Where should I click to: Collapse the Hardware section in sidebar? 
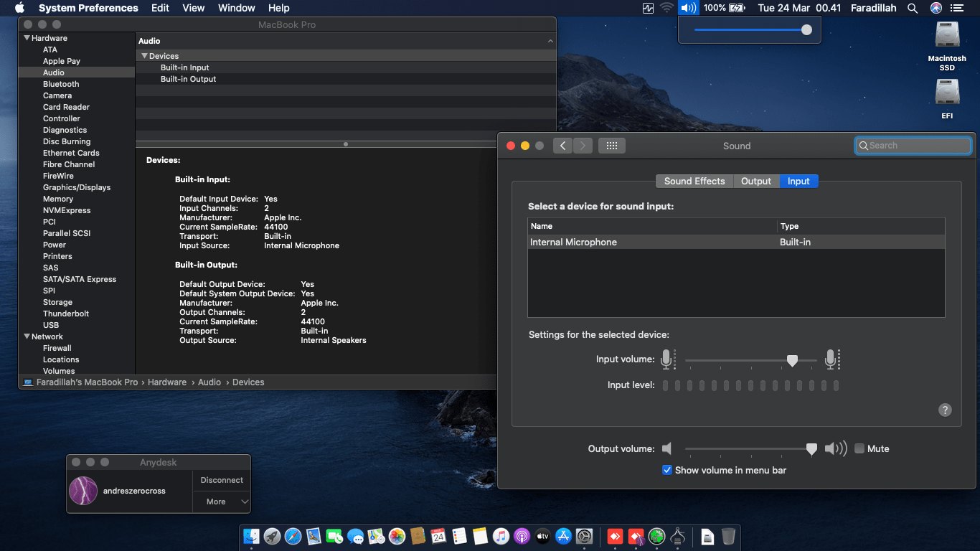click(27, 38)
